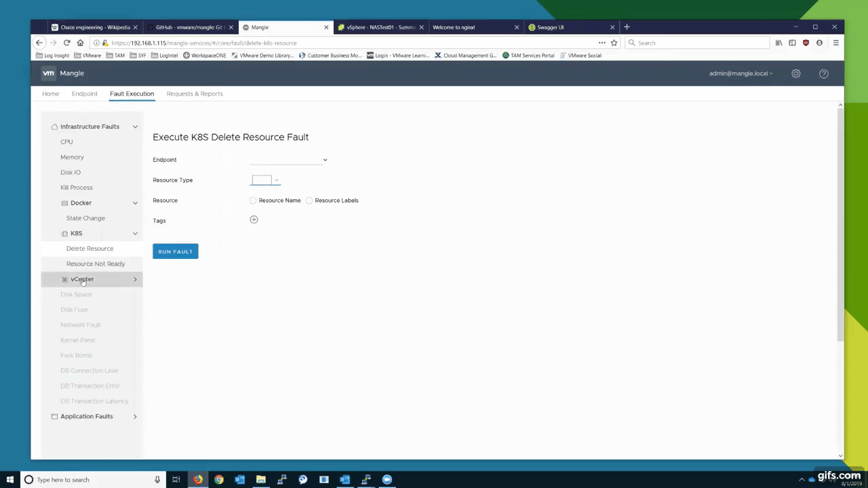Click the RUN FAULT button

pyautogui.click(x=175, y=251)
